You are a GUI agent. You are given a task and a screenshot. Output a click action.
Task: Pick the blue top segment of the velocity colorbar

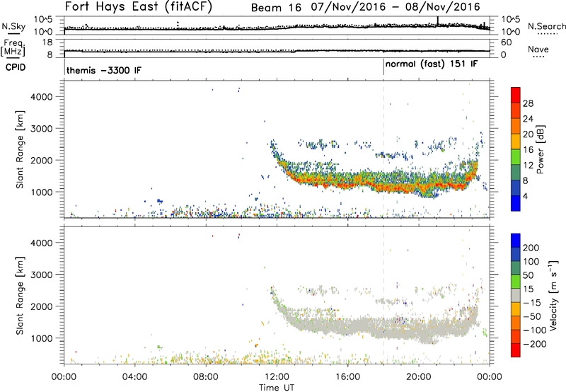click(516, 241)
